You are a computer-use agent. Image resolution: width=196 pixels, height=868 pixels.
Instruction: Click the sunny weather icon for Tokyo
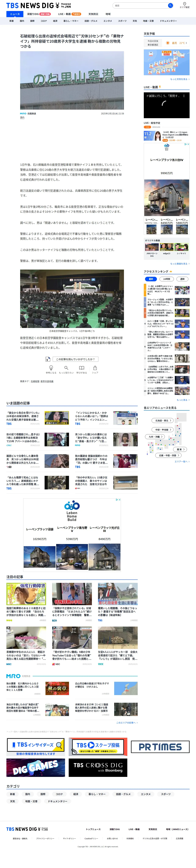coord(167,43)
